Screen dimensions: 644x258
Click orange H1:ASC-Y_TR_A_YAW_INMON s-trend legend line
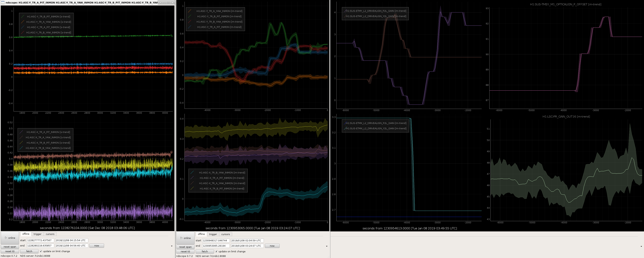(x=23, y=22)
